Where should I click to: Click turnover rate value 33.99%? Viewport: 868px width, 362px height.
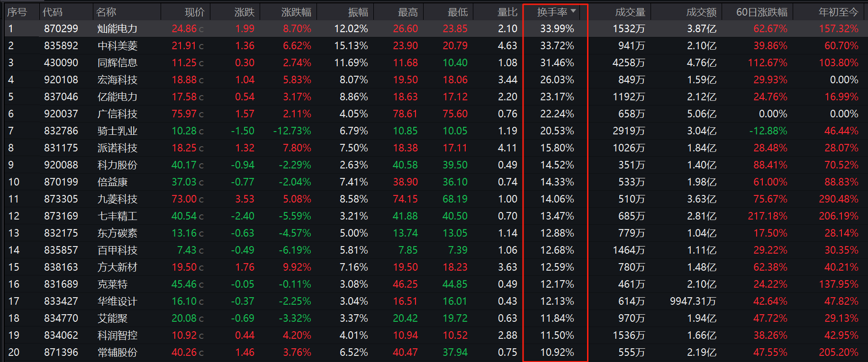click(557, 28)
